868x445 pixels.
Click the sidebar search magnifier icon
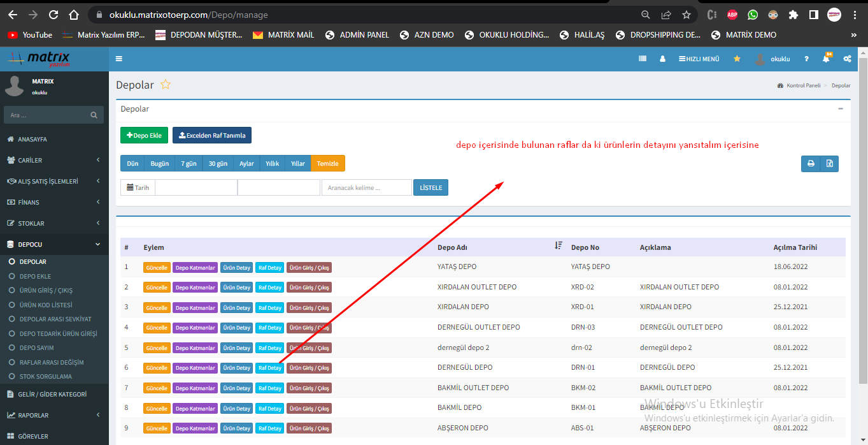(94, 115)
